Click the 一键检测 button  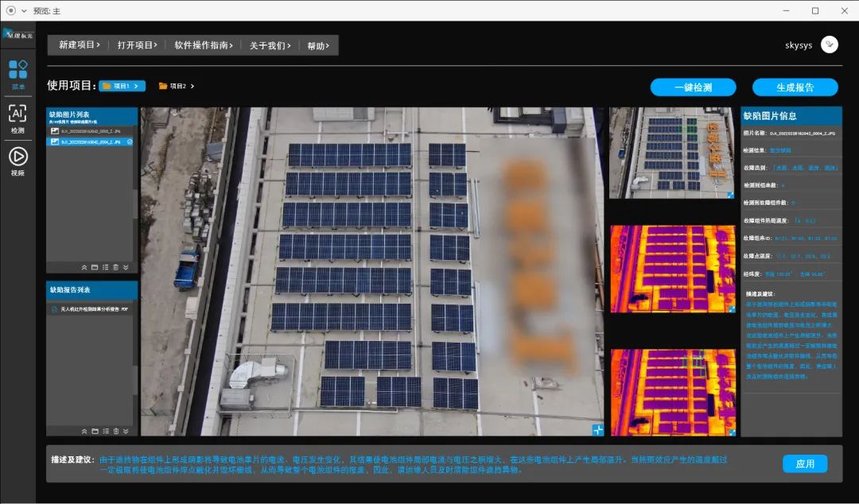tap(692, 87)
